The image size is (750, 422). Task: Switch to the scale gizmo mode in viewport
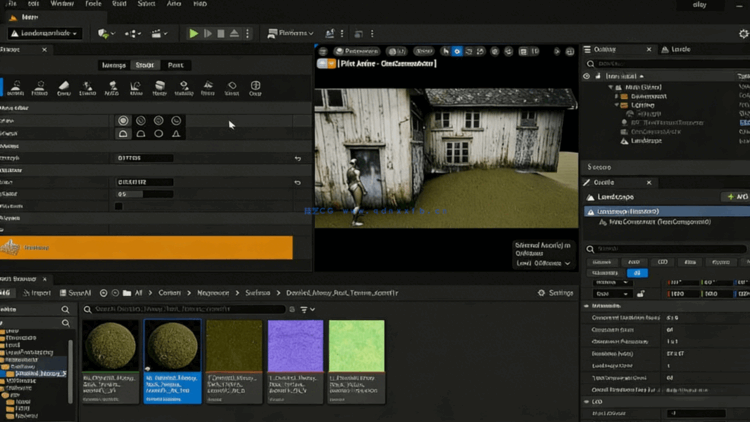(x=480, y=51)
